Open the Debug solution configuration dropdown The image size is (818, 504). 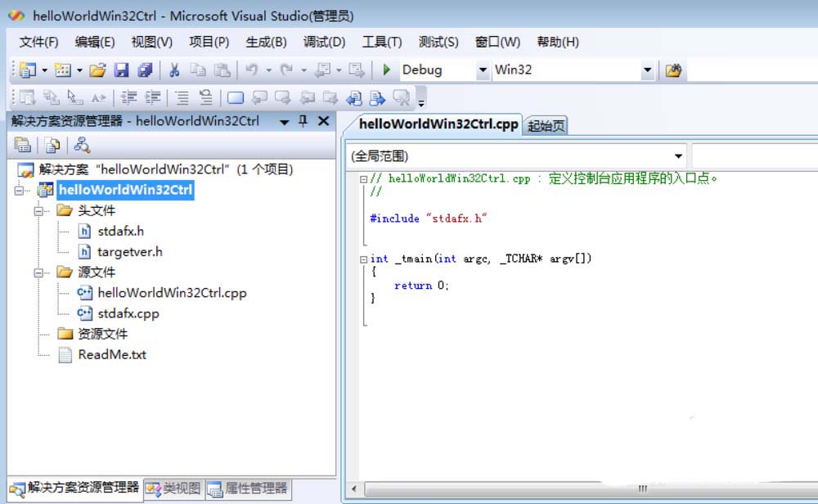pos(483,70)
